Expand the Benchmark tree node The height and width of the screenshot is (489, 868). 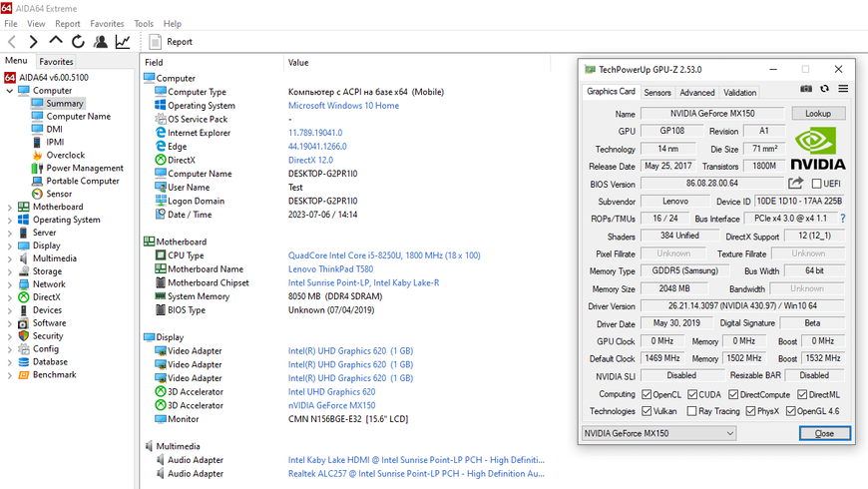click(9, 375)
